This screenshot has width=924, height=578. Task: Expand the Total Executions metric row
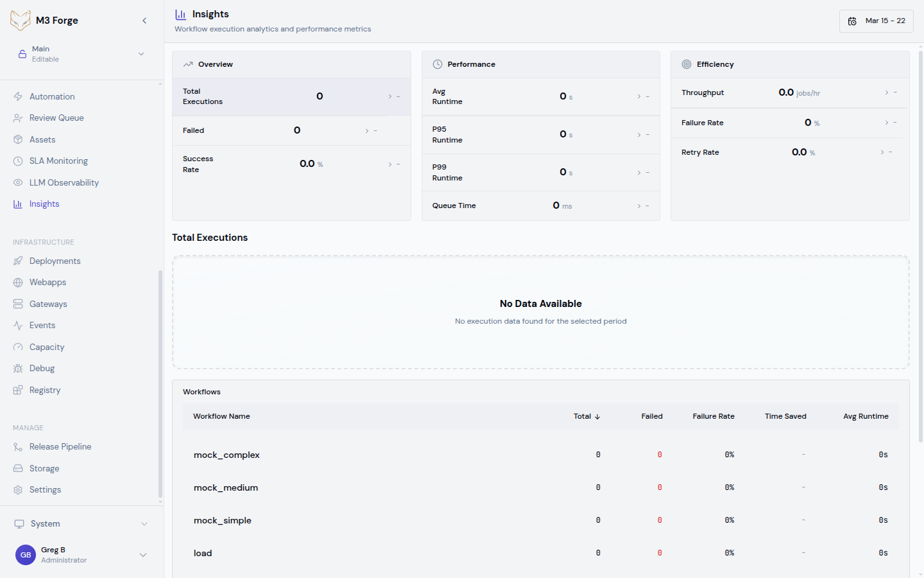click(291, 96)
